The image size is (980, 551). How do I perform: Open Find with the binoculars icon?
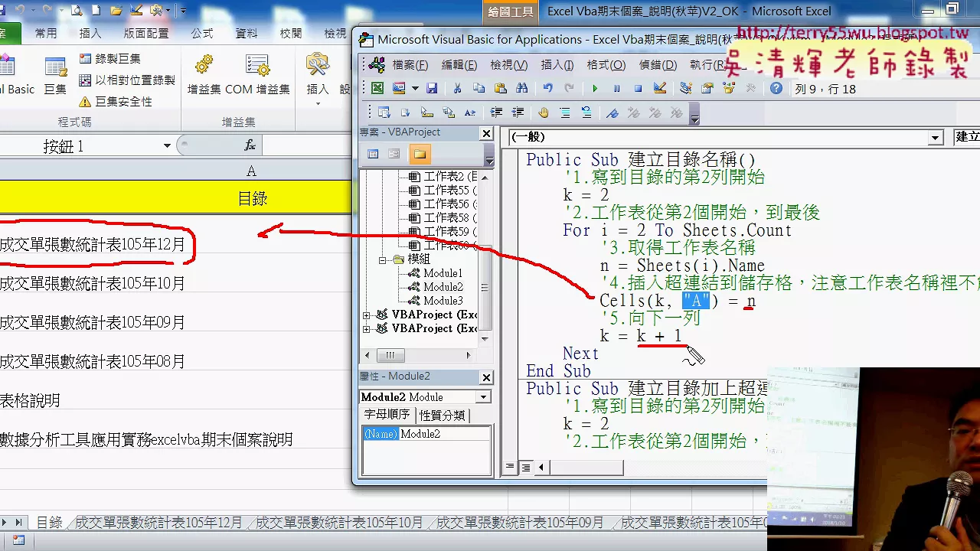coord(522,89)
